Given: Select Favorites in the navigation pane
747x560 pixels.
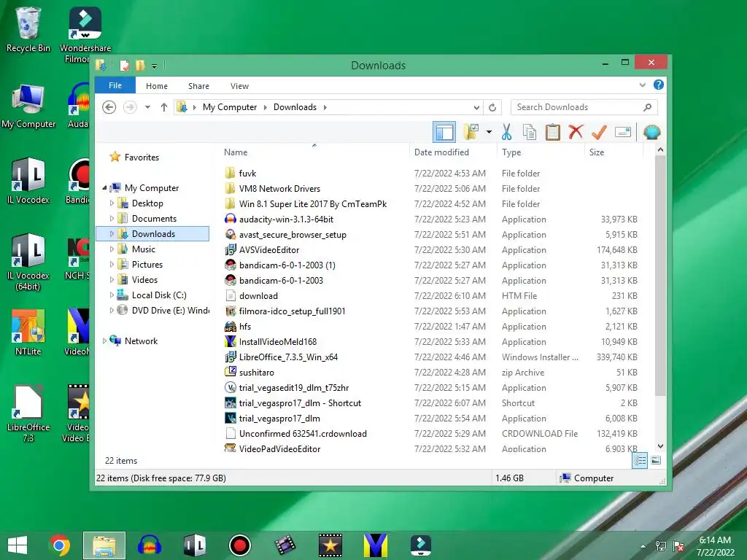Looking at the screenshot, I should [142, 157].
